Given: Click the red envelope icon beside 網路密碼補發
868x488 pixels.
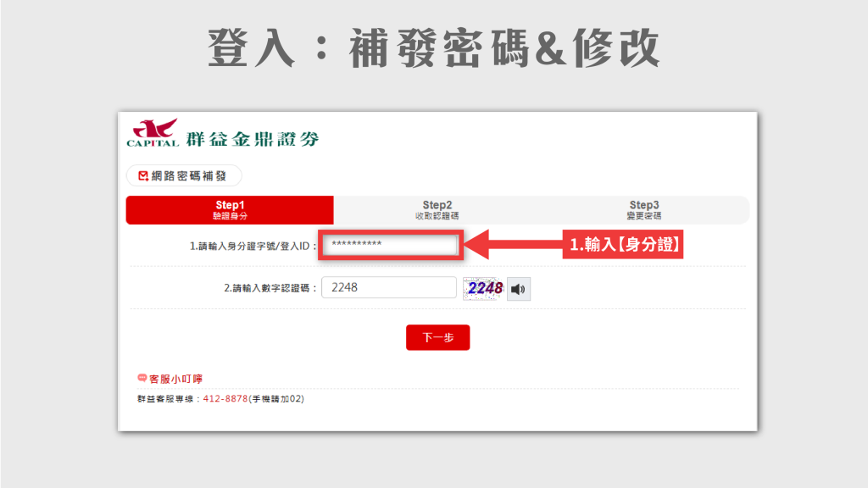Looking at the screenshot, I should 142,176.
